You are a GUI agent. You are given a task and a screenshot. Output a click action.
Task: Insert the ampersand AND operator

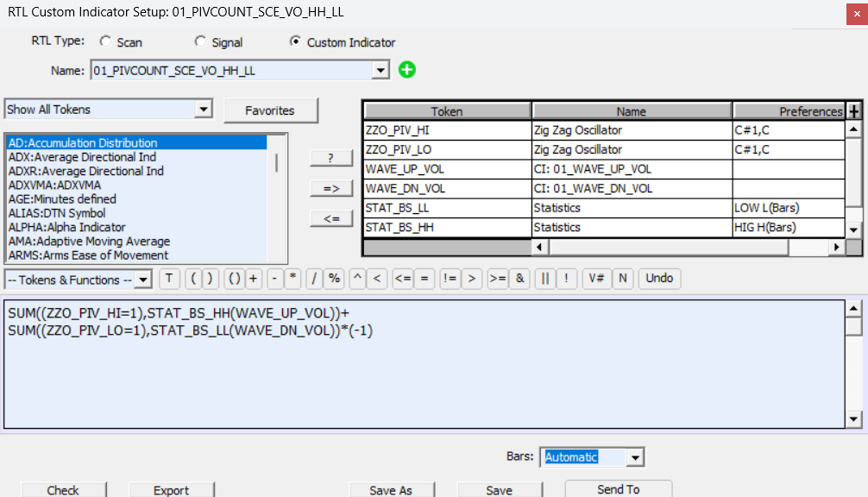(519, 279)
